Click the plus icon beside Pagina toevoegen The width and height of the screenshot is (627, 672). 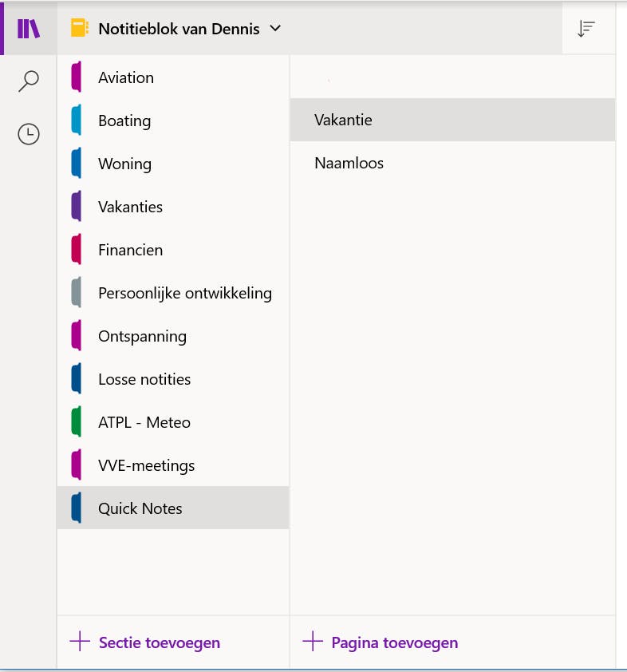click(x=313, y=642)
